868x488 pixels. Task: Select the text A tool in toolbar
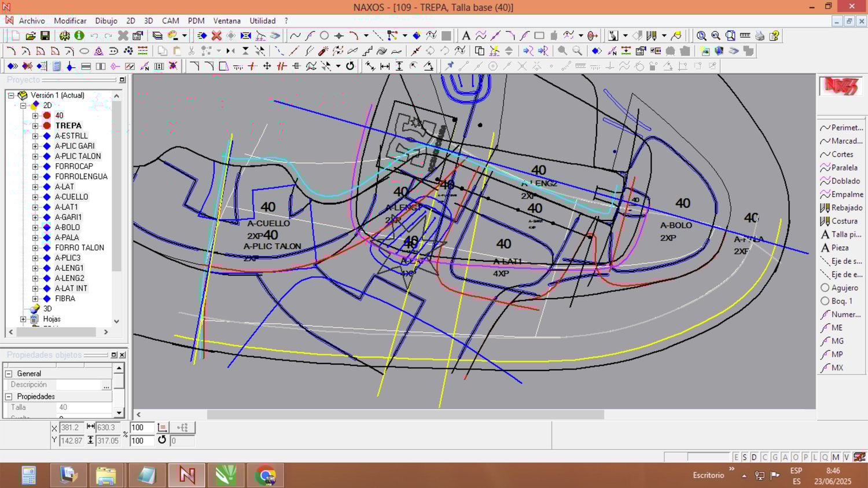[466, 36]
